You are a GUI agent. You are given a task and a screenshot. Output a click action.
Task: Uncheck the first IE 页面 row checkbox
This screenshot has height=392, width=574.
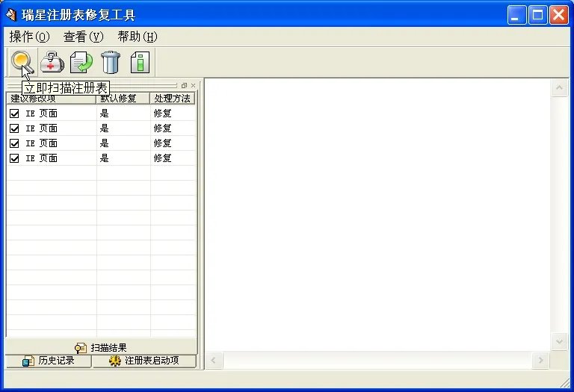14,113
